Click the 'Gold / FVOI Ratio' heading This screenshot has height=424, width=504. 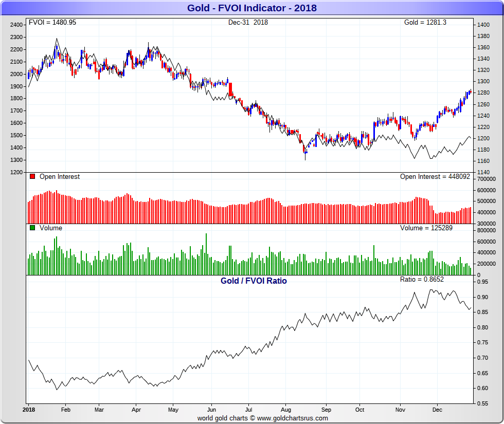click(254, 281)
